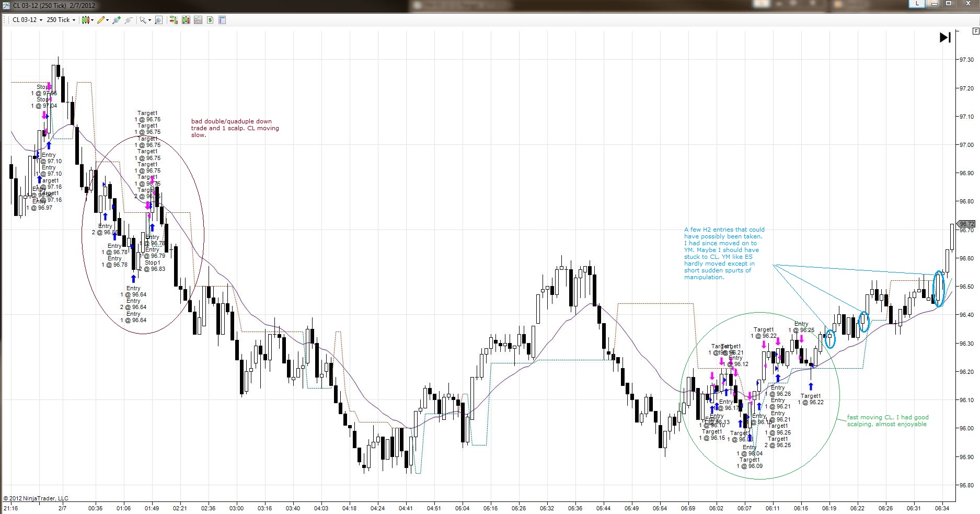
Task: Open the boxed candlesticks toolbar icon
Action: pos(186,20)
